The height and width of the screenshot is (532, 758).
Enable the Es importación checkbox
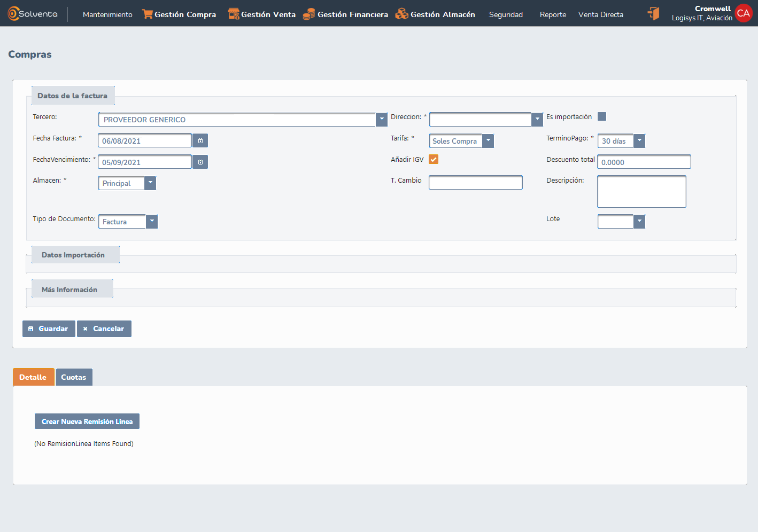tap(602, 116)
